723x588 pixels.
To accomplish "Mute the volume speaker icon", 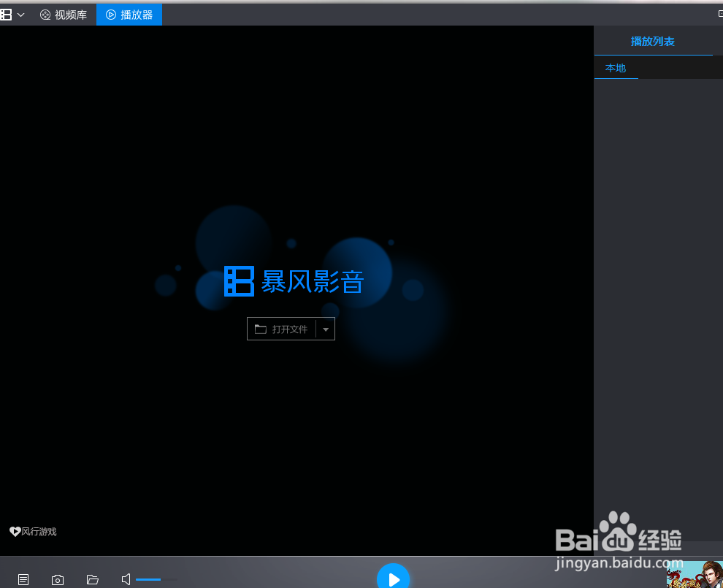I will coord(126,579).
